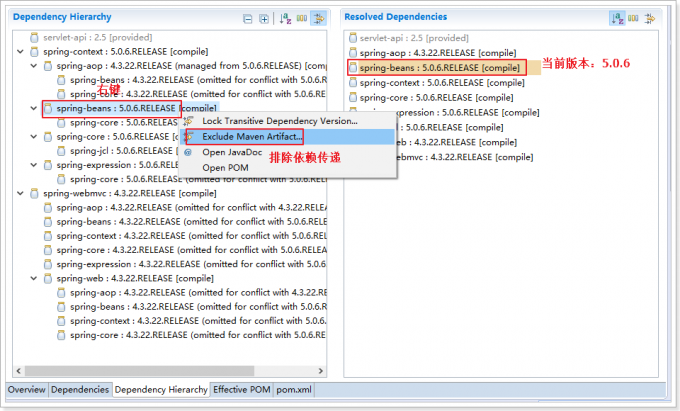The height and width of the screenshot is (411, 680).
Task: Choose Exclude Maven Artifact from context menu
Action: tap(251, 136)
